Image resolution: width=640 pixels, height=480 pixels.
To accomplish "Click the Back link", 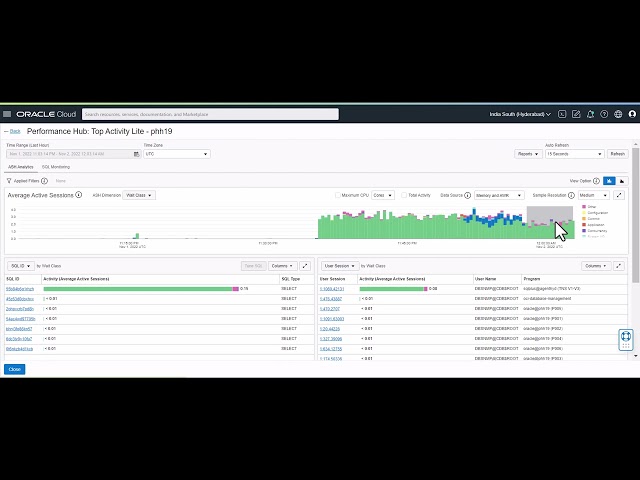I will tap(15, 131).
